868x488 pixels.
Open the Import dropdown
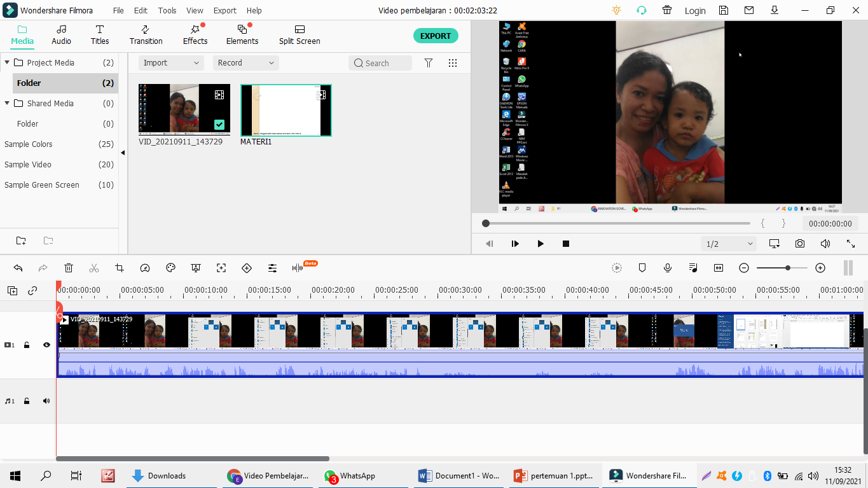click(x=171, y=63)
